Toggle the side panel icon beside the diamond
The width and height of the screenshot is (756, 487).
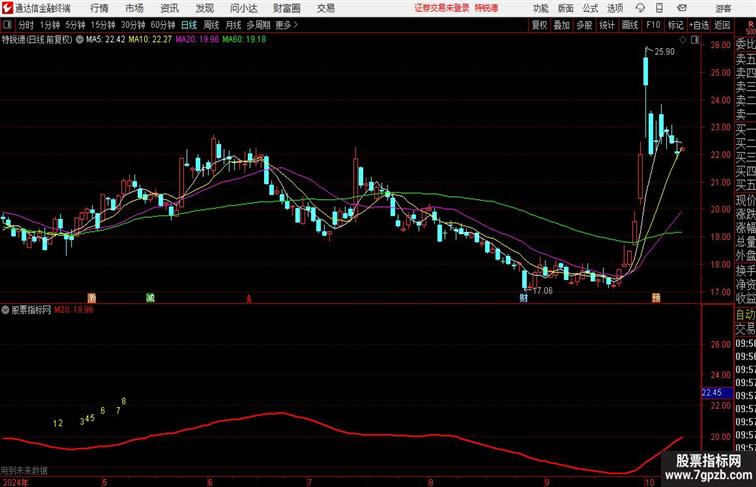click(695, 40)
